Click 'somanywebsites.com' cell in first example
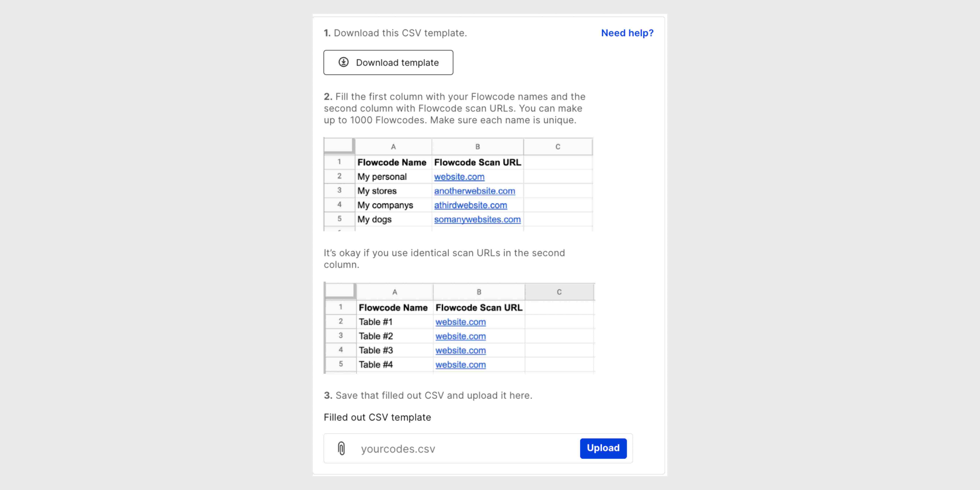980x490 pixels. coord(477,219)
